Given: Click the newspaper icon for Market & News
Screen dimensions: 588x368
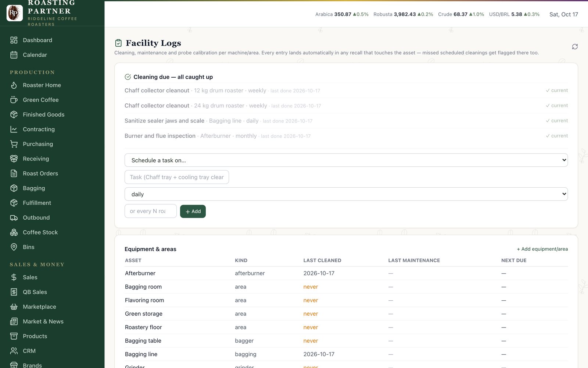Looking at the screenshot, I should [14, 321].
